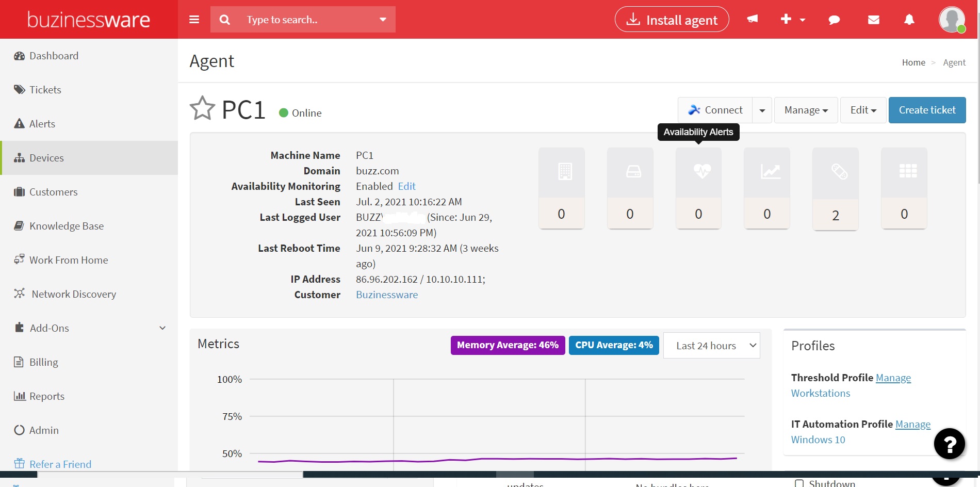Image resolution: width=980 pixels, height=487 pixels.
Task: Click the patches tile showing 2
Action: (835, 188)
